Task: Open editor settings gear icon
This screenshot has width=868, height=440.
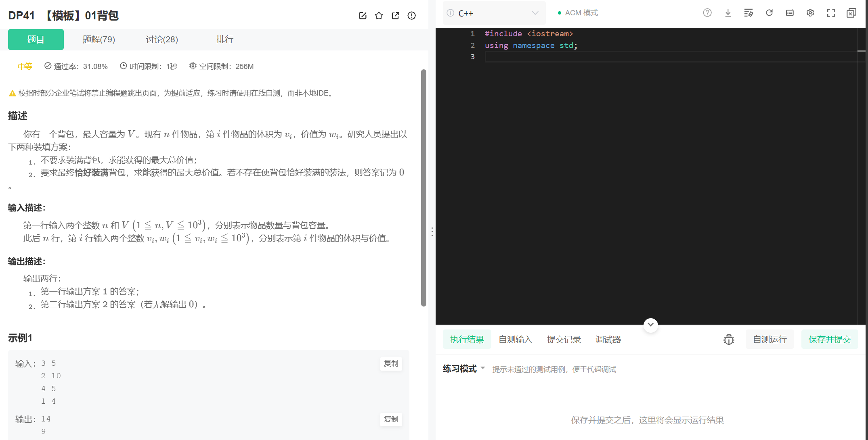Action: tap(810, 13)
